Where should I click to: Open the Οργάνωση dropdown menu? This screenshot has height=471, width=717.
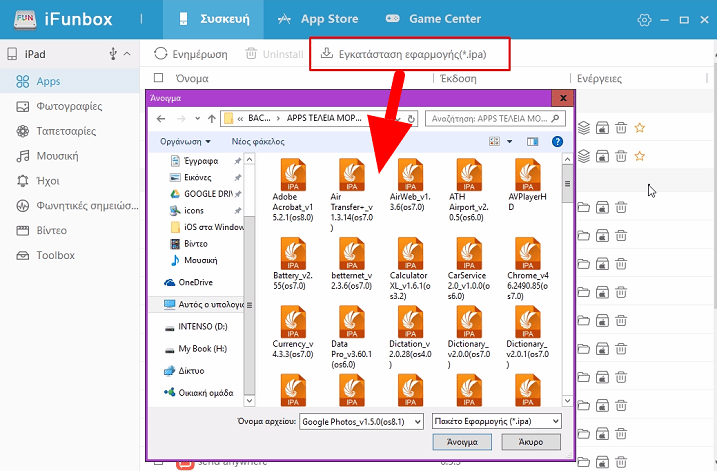(x=185, y=142)
